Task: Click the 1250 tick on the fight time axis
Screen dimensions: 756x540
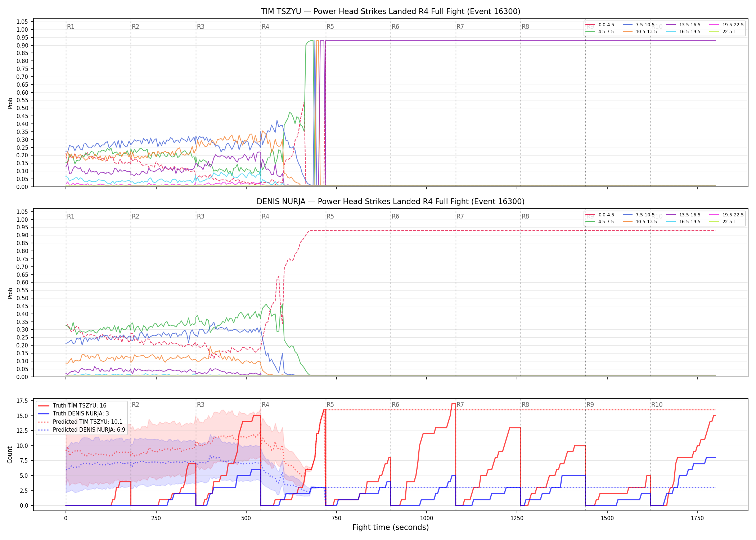Action: 517,518
